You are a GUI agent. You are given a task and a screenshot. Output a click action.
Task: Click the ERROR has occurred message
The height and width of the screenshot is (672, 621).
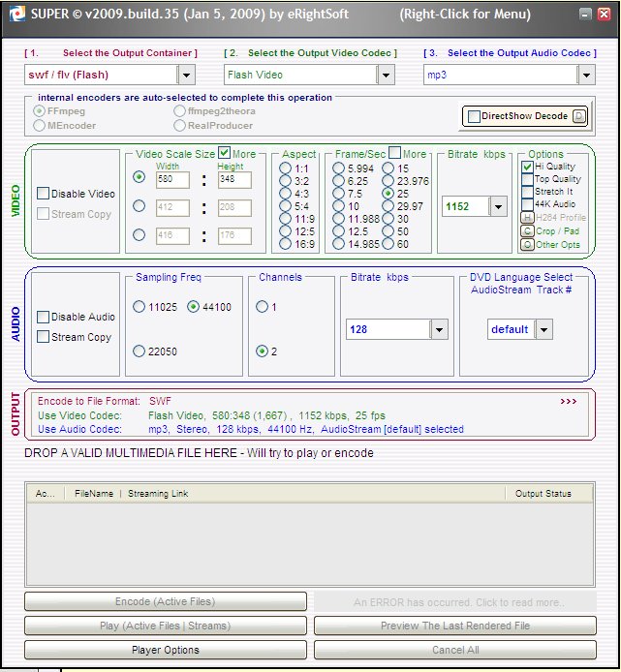tap(455, 602)
